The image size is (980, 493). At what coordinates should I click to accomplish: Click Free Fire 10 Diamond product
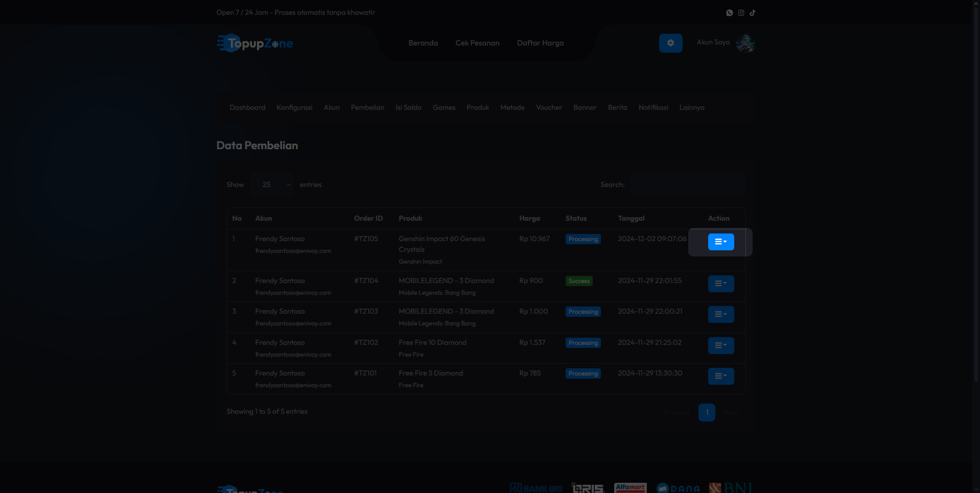[432, 342]
